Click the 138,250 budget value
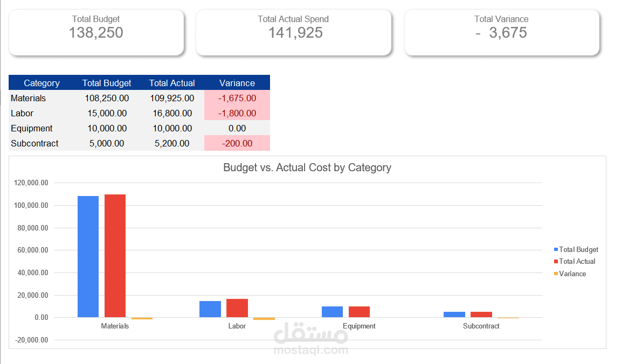622x364 pixels. tap(96, 33)
